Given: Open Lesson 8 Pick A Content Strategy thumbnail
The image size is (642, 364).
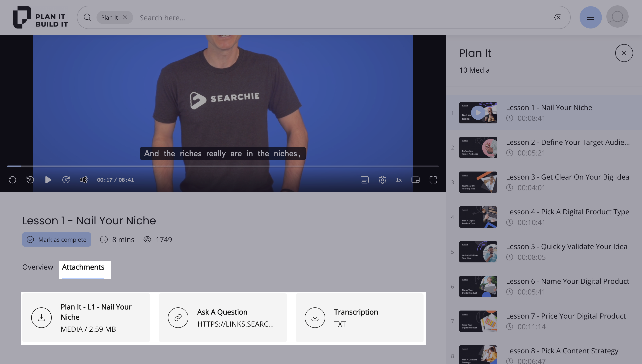Looking at the screenshot, I should point(478,355).
